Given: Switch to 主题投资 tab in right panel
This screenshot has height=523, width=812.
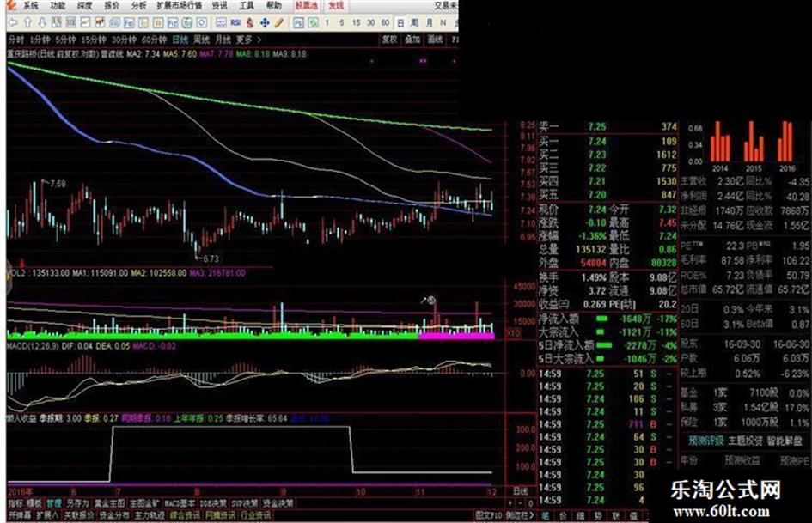Looking at the screenshot, I should pos(745,441).
